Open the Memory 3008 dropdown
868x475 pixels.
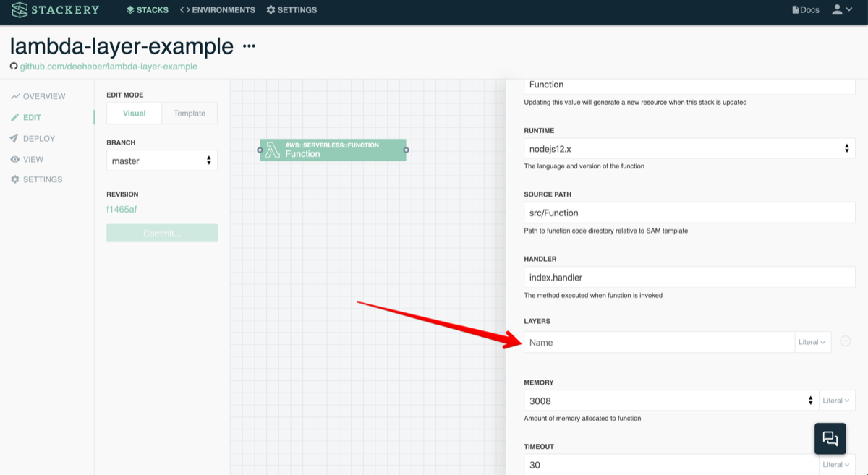tap(671, 401)
